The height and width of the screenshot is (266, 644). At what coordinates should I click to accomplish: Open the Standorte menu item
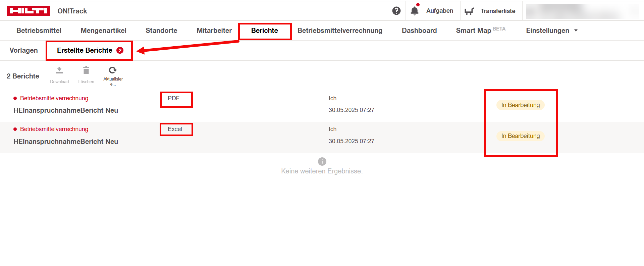pyautogui.click(x=161, y=31)
